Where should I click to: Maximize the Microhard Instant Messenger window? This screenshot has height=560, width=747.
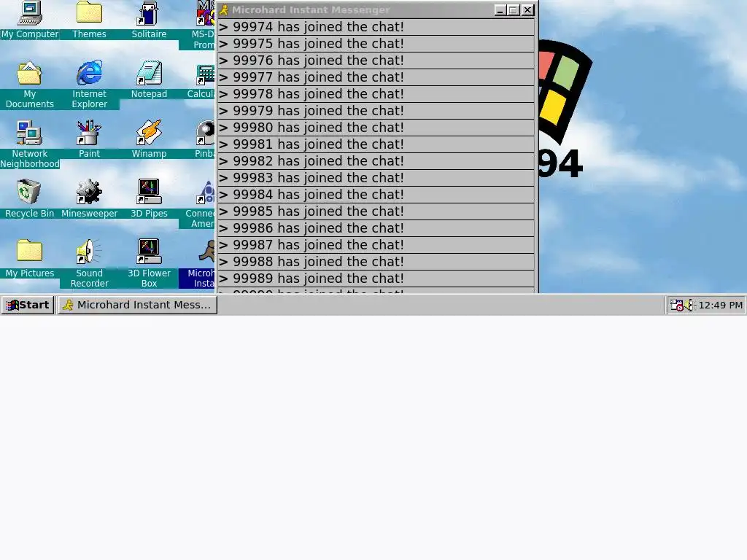(x=513, y=10)
